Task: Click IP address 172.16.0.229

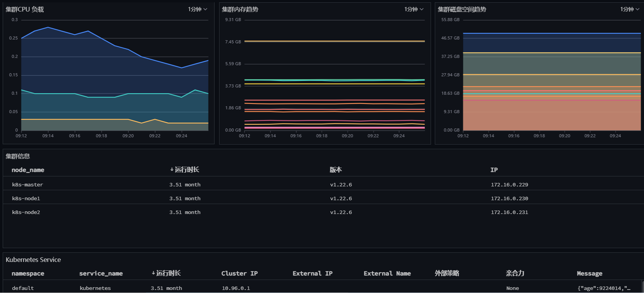Action: tap(510, 184)
